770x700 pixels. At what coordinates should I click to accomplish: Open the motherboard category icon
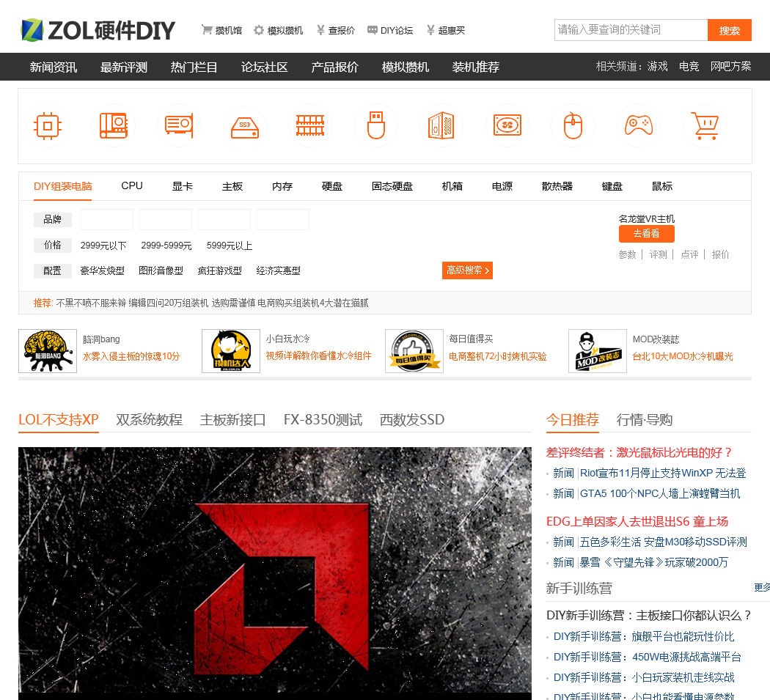coord(114,125)
